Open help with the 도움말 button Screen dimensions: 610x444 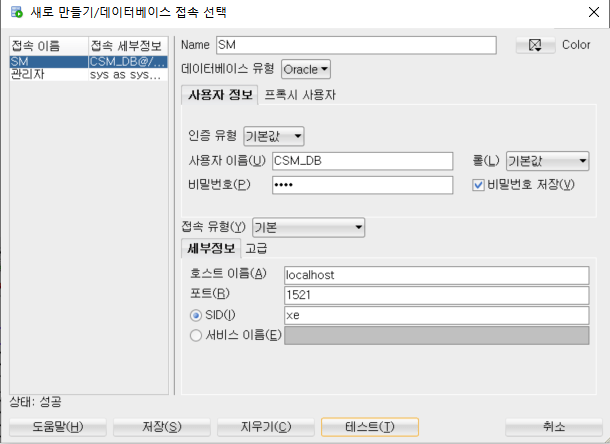coord(56,427)
